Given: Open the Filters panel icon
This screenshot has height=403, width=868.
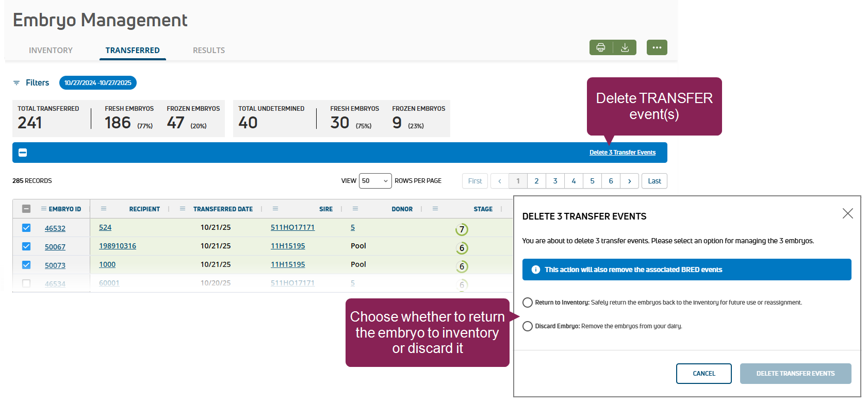Looking at the screenshot, I should (x=17, y=83).
